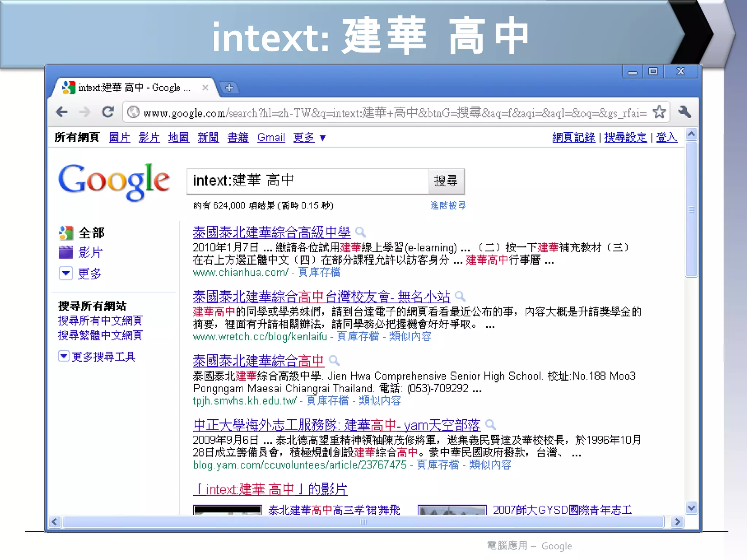Click the 搜尋 button
Image resolution: width=747 pixels, height=560 pixels.
coord(446,181)
